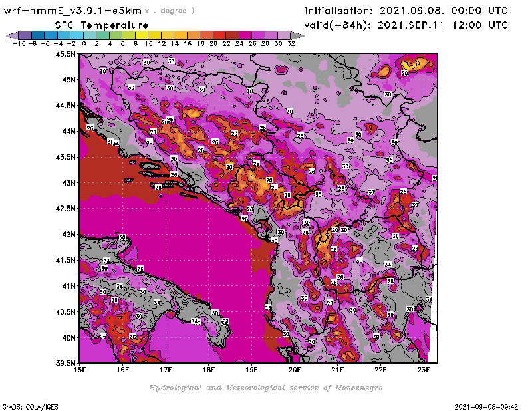532x411 pixels.
Task: Click the 2021-09-08-09:42 timestamp
Action: pos(487,406)
